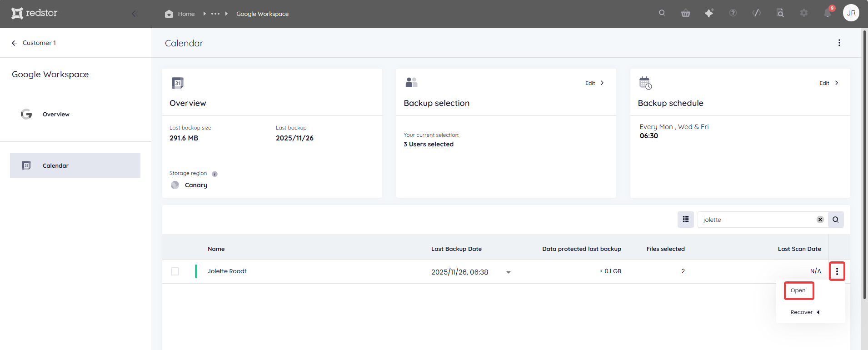Click the search magnifier button beside jolette
The image size is (868, 350).
[x=836, y=220]
